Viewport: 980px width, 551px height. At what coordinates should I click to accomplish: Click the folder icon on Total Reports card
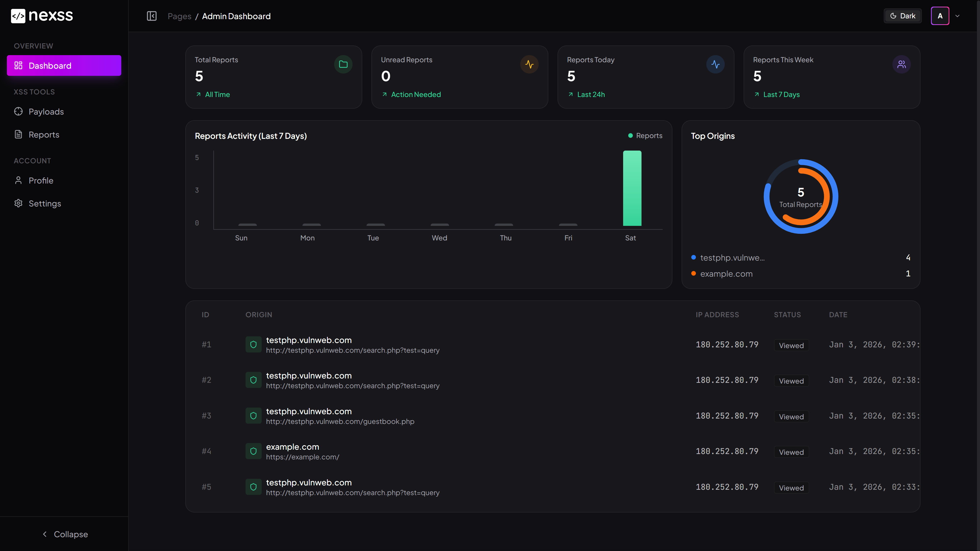343,64
